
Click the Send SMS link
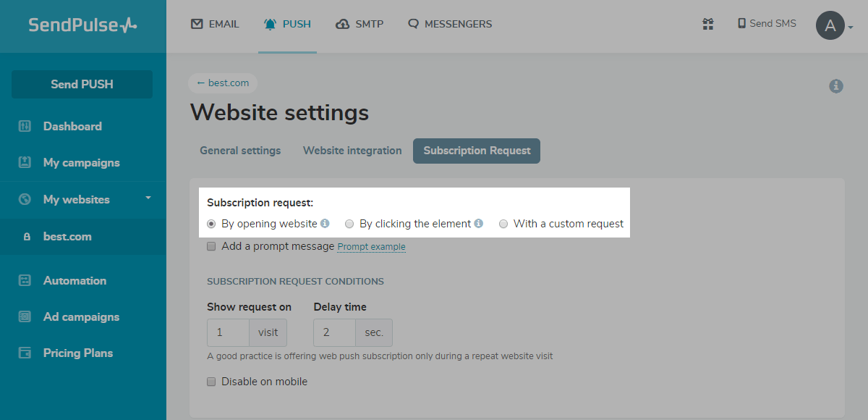[x=767, y=23]
